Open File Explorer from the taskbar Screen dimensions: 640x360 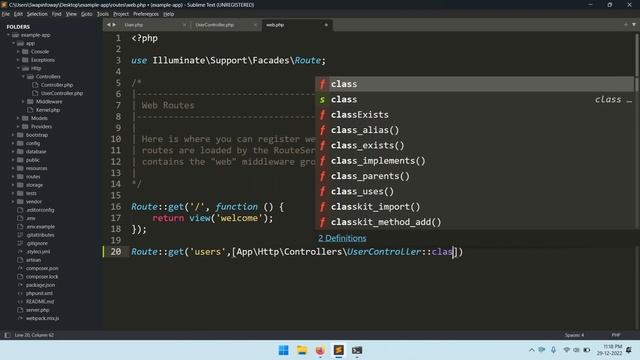point(302,350)
